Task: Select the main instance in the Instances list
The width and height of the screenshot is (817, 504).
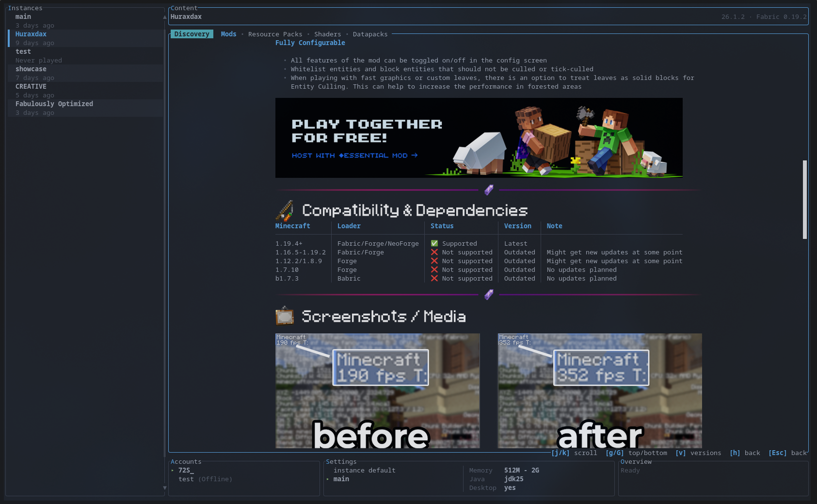Action: point(85,21)
